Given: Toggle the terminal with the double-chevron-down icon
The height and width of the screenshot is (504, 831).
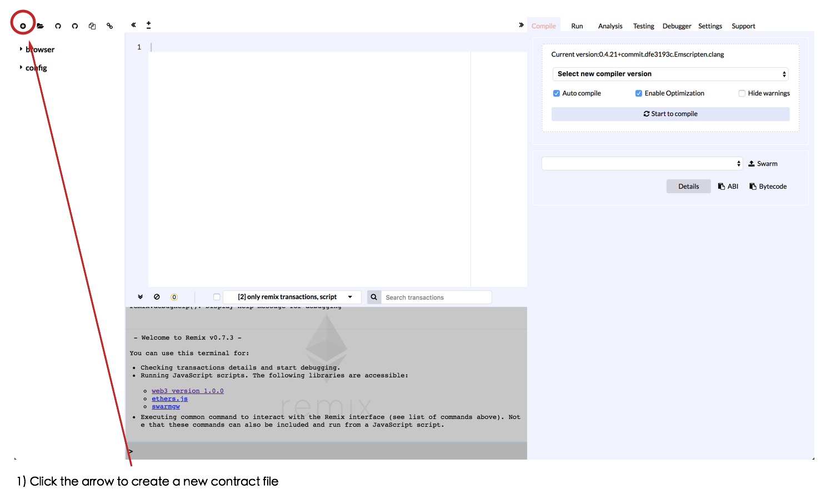Looking at the screenshot, I should coord(141,297).
